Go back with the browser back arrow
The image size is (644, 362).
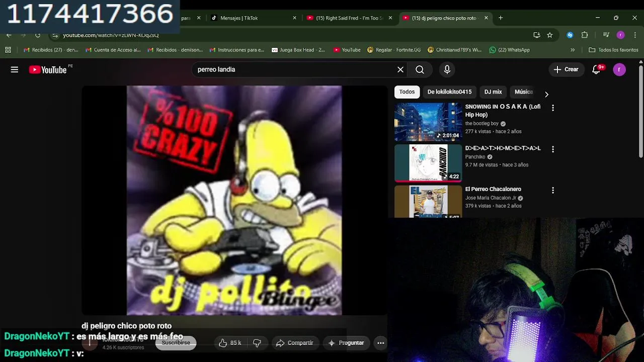[x=9, y=35]
